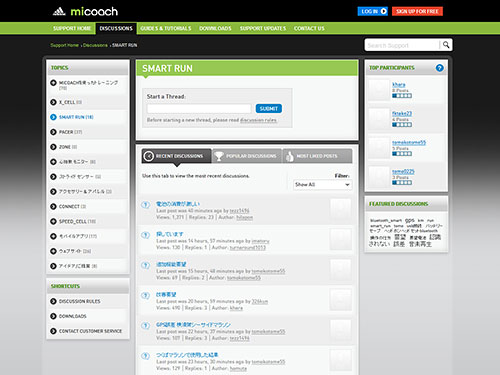The height and width of the screenshot is (375, 500).
Task: Click the miCoach adidas logo
Action: 85,12
